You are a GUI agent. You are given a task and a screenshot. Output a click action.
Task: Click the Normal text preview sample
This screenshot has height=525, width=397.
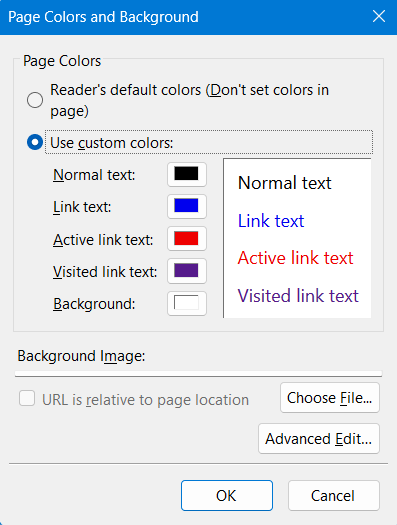(285, 183)
